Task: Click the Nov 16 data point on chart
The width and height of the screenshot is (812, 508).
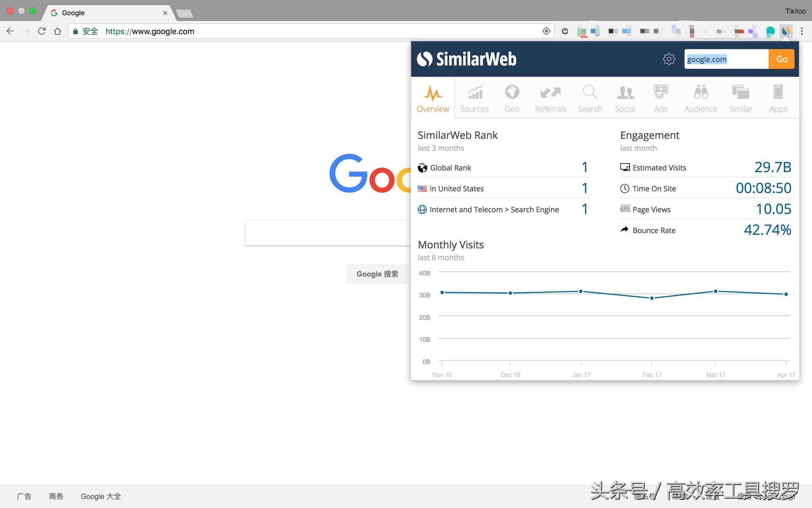Action: 442,292
